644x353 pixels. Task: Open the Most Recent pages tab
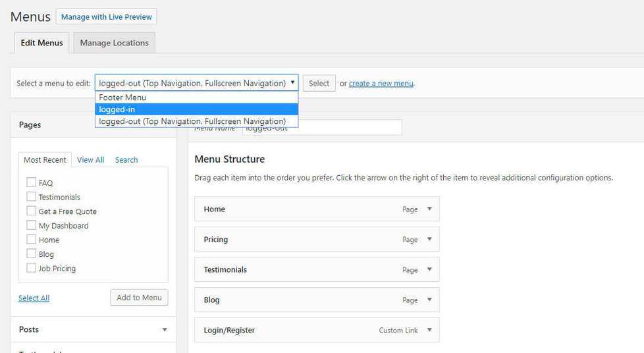point(45,159)
